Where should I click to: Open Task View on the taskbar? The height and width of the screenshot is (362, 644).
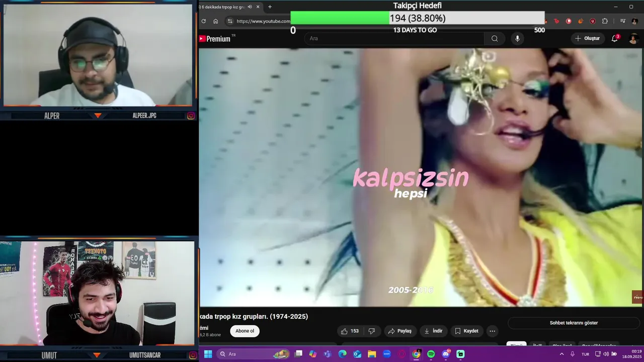coord(298,354)
